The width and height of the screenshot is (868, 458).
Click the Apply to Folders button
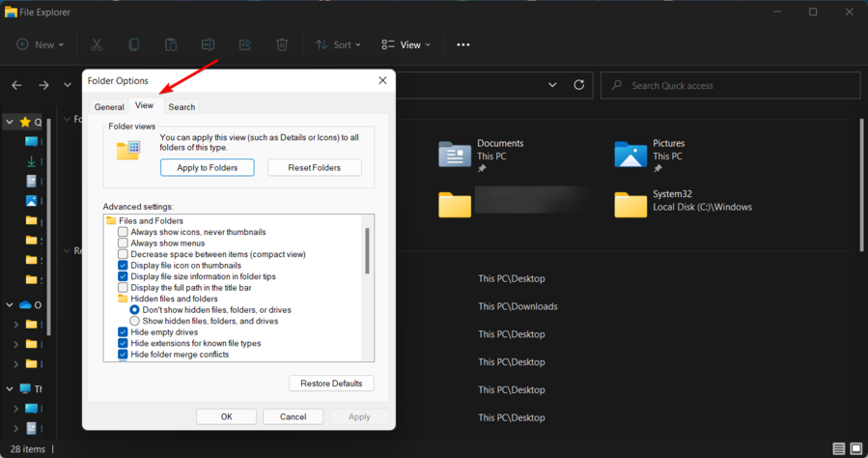(207, 167)
